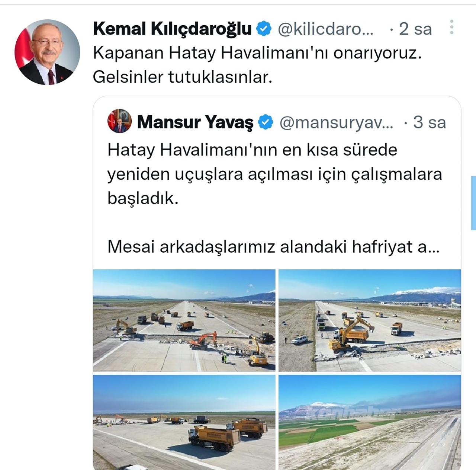
Task: Open top-left runway excavator photo
Action: coord(184,320)
